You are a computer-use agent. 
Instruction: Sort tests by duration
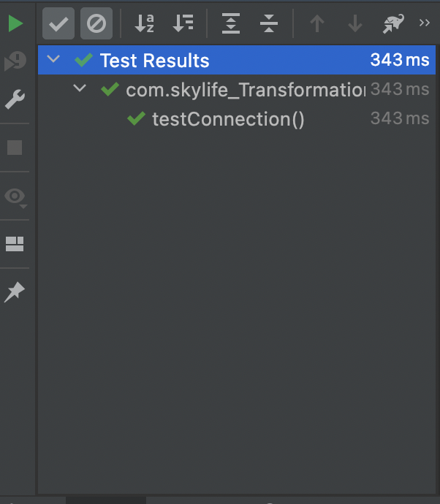(183, 23)
